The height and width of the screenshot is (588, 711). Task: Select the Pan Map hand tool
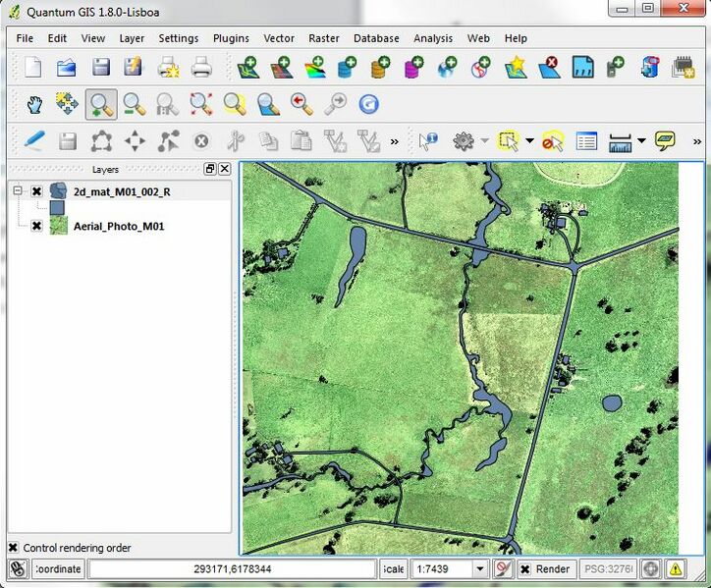[34, 104]
